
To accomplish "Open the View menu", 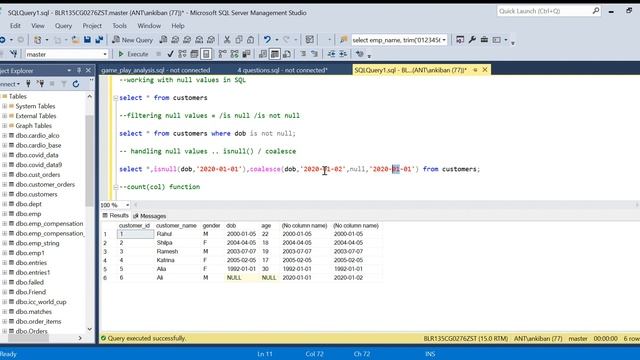I will pyautogui.click(x=38, y=26).
